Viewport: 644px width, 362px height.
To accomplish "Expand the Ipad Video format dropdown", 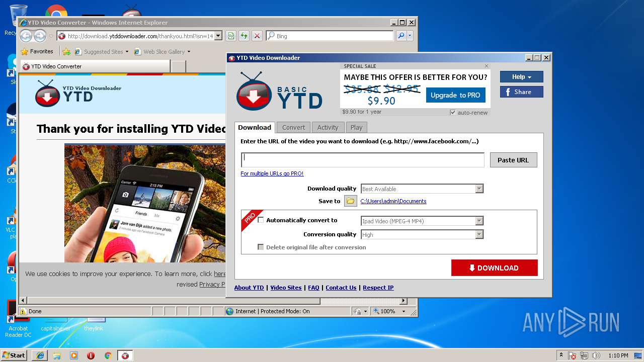I will [479, 221].
